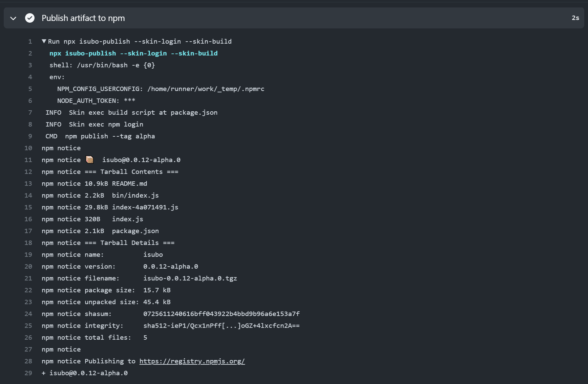Select line number 1 anchor
Image resolution: width=588 pixels, height=384 pixels.
point(30,41)
